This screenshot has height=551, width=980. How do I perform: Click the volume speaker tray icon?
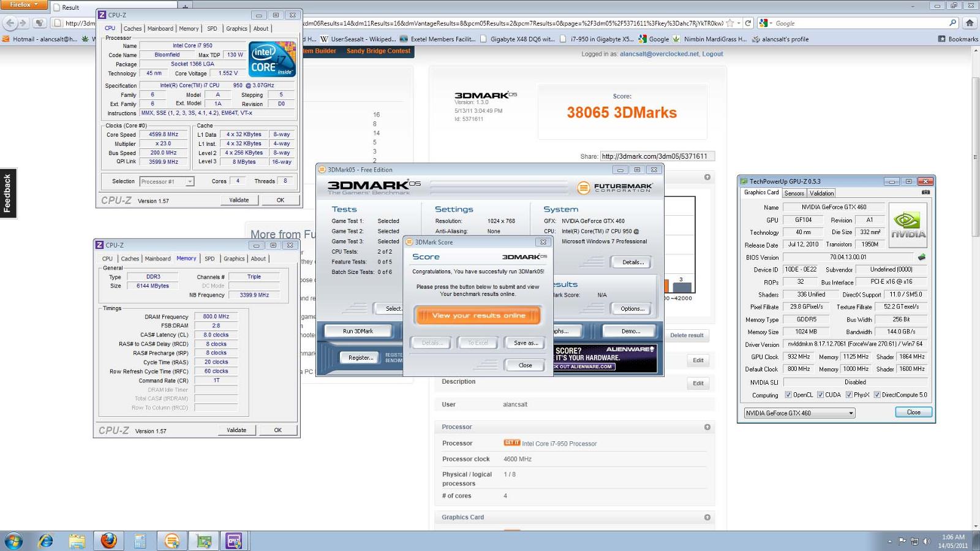tap(927, 541)
